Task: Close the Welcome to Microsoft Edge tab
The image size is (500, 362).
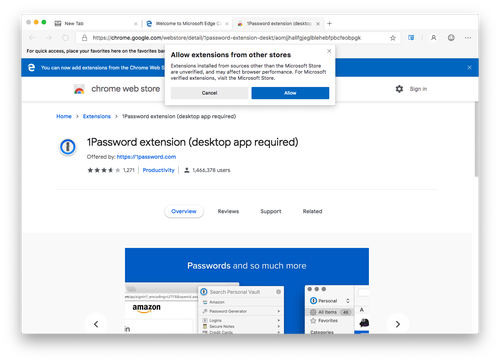Action: [x=227, y=24]
